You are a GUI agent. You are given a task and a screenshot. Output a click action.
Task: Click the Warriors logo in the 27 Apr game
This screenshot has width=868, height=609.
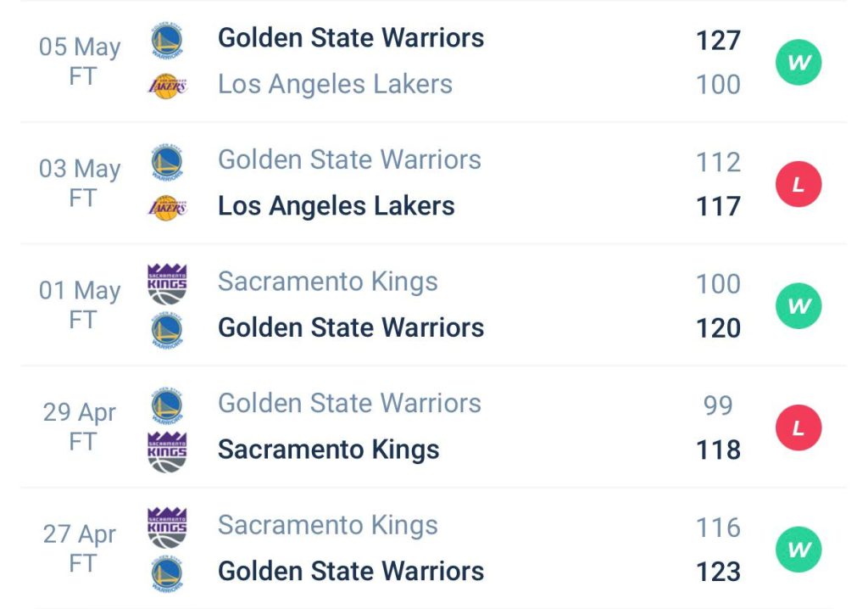pyautogui.click(x=167, y=573)
